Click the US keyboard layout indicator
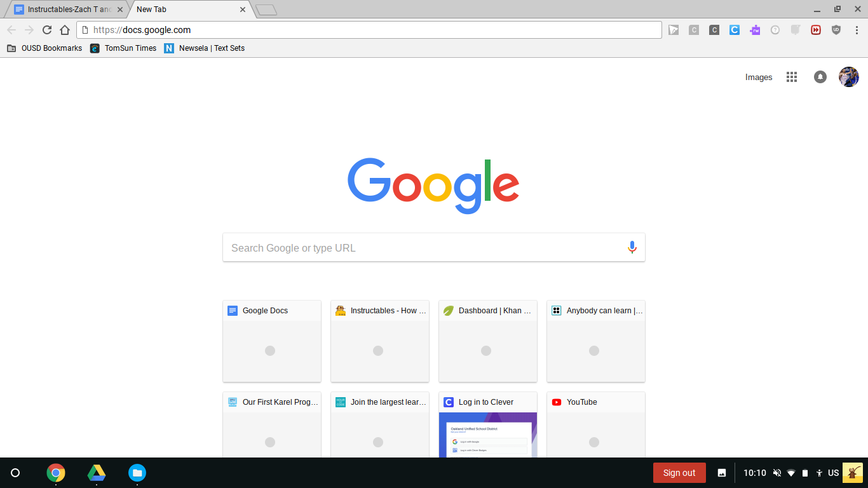Image resolution: width=868 pixels, height=488 pixels. pyautogui.click(x=834, y=473)
